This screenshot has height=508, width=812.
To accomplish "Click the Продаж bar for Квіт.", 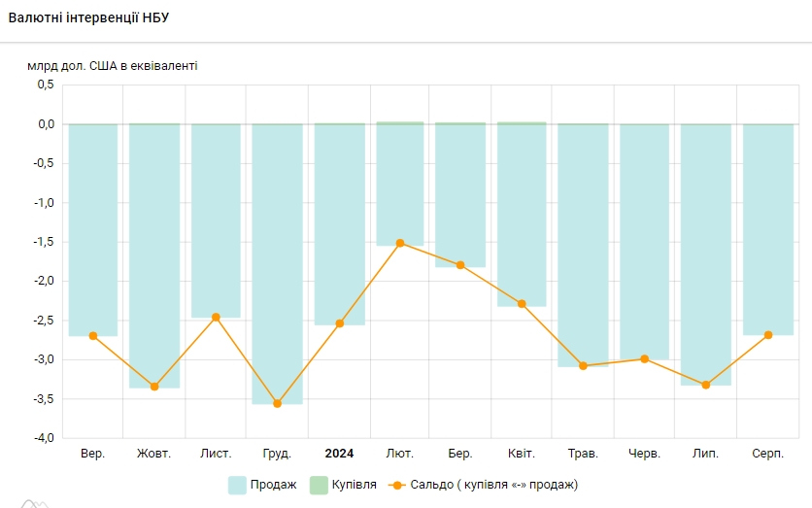I will coord(522,214).
